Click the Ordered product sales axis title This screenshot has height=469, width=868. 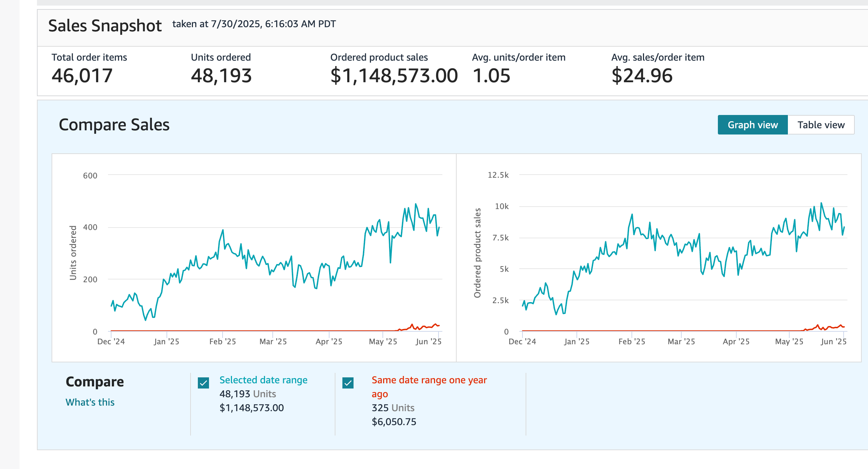(x=477, y=253)
